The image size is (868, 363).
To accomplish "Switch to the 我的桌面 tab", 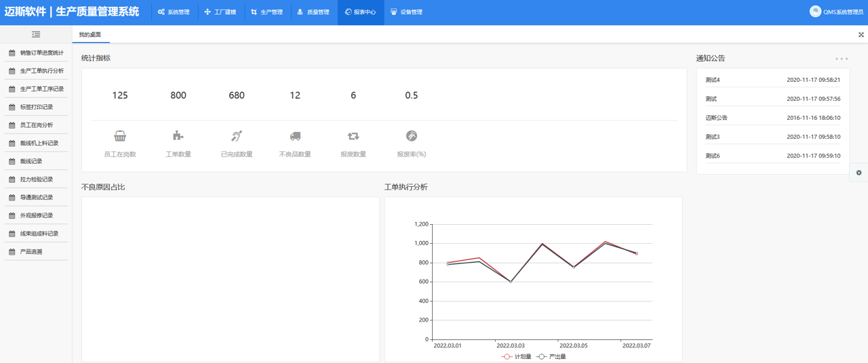I will pos(90,35).
